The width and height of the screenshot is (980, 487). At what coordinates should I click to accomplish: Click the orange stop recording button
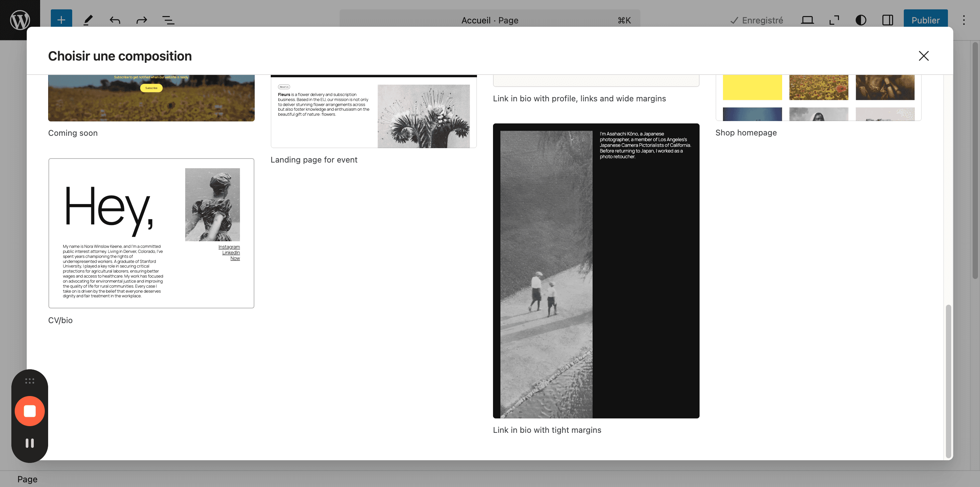point(30,411)
